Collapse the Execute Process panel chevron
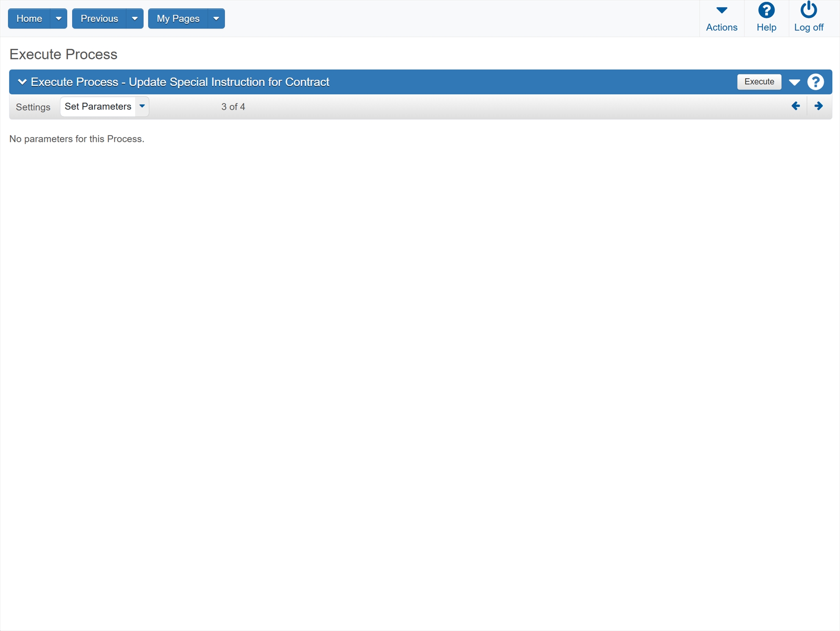 pyautogui.click(x=22, y=82)
